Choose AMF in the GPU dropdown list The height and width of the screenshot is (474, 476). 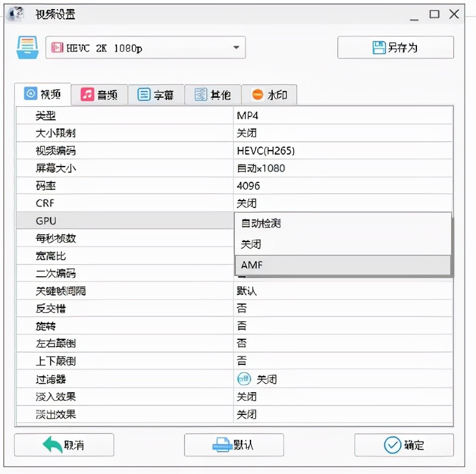click(x=343, y=265)
